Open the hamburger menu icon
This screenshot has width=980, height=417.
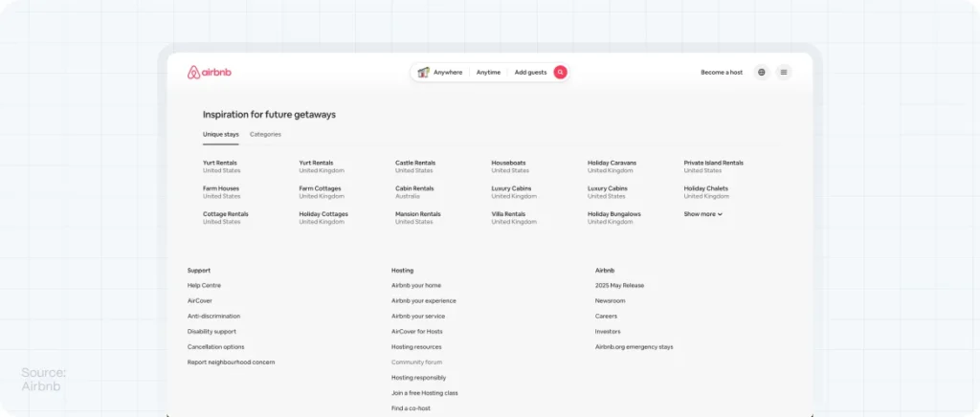point(784,72)
